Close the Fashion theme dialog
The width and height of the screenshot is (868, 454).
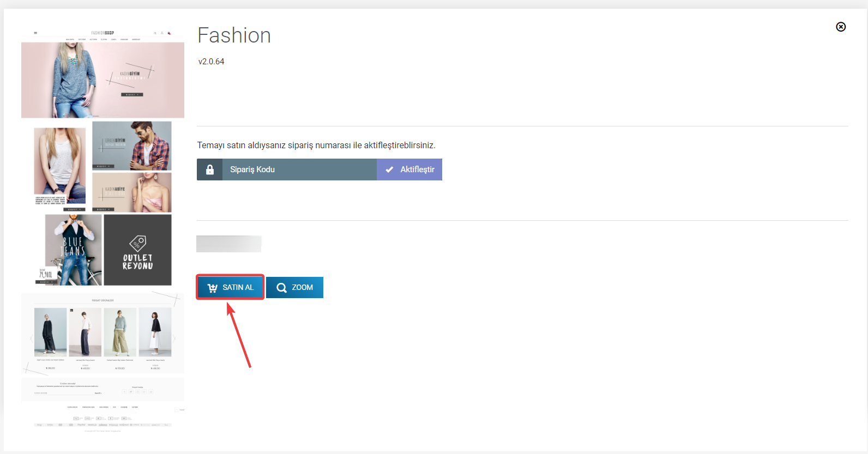[x=841, y=27]
